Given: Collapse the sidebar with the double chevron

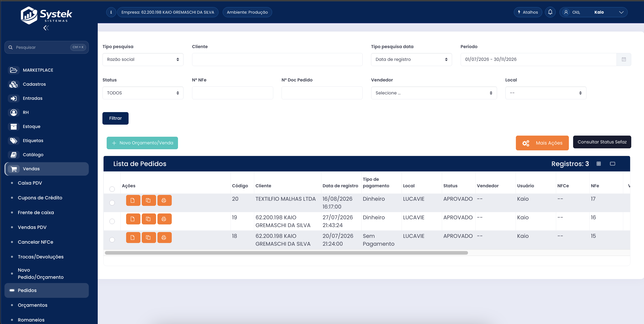Looking at the screenshot, I should coord(46,28).
